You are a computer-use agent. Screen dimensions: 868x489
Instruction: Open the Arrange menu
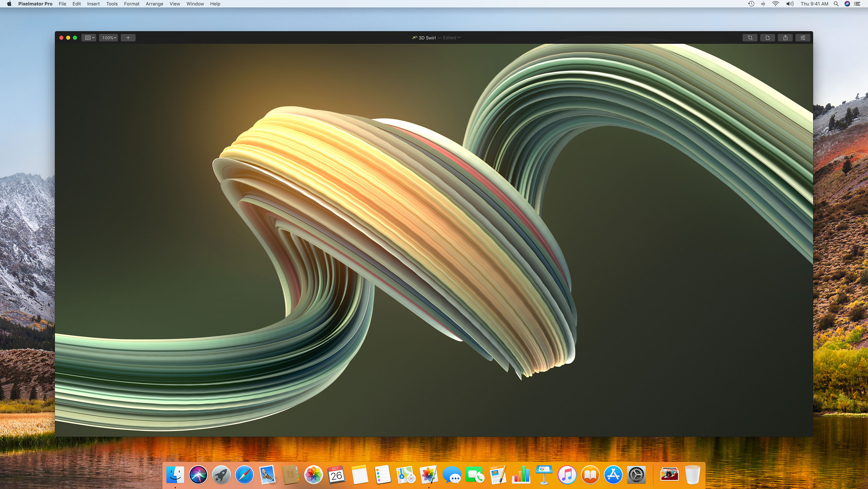point(154,4)
